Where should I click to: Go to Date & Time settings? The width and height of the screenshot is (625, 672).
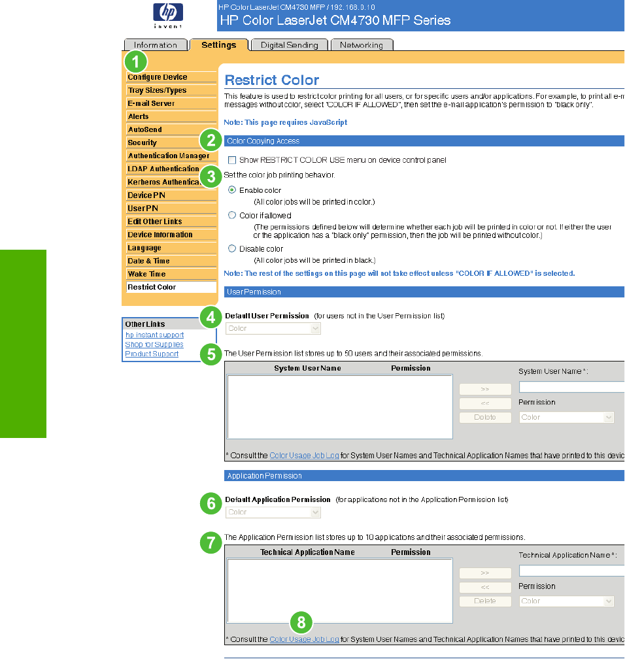171,261
